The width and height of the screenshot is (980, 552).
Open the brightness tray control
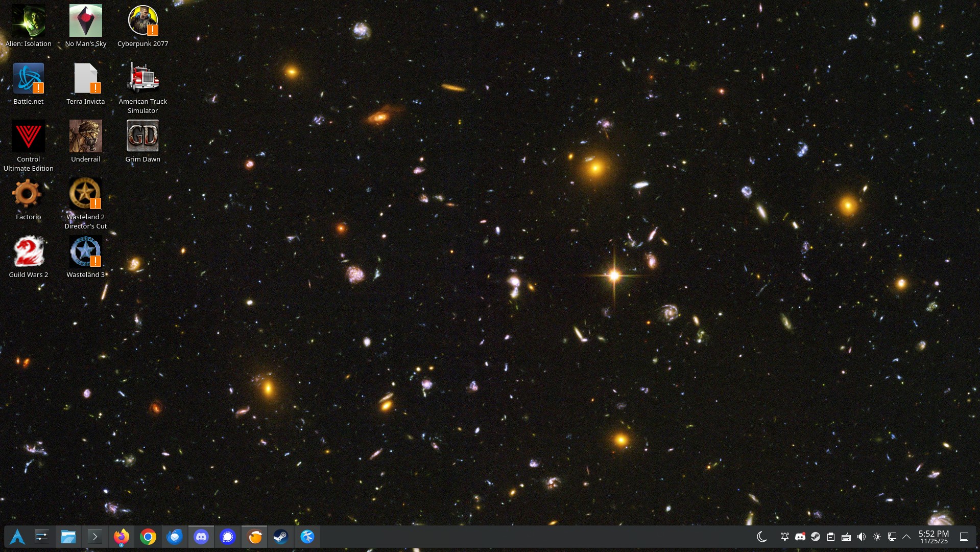(877, 537)
